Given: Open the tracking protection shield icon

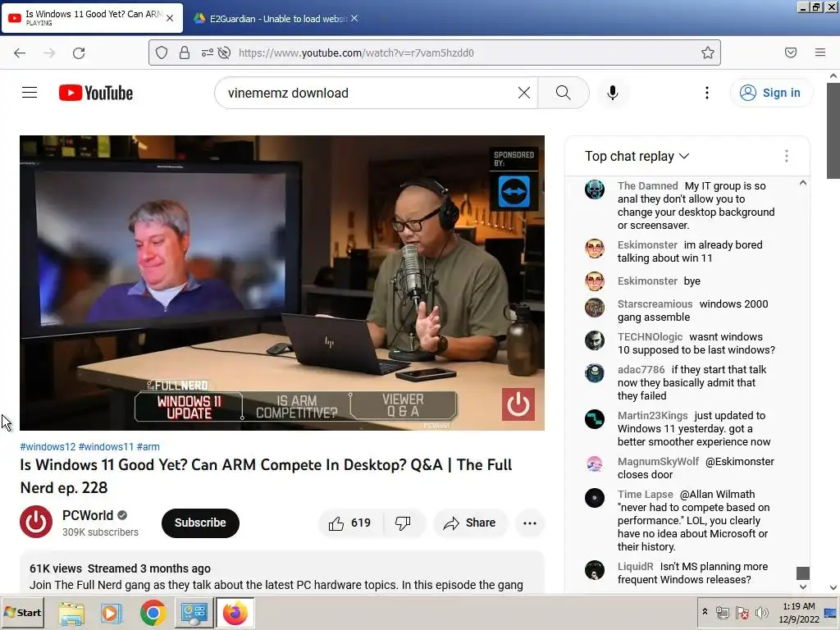Looking at the screenshot, I should (162, 52).
